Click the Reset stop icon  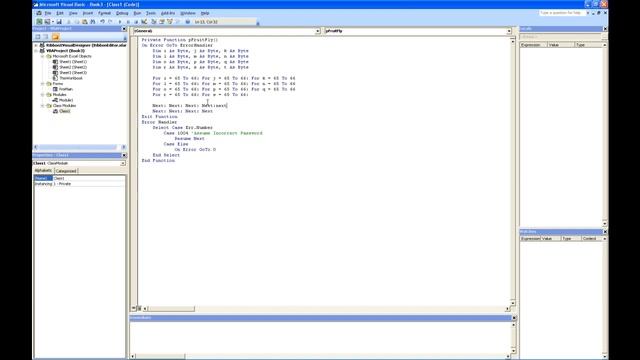click(136, 22)
